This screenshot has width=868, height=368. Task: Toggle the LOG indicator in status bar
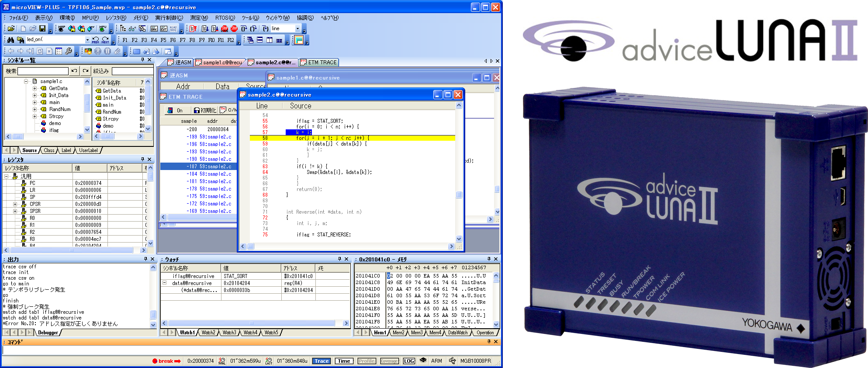[409, 361]
